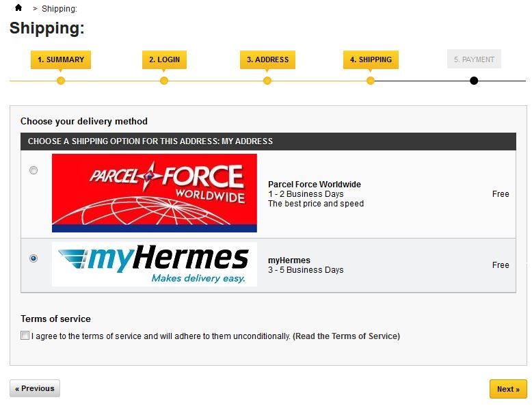Click the Shipping step dot on progress line
Screen dimensions: 532x417
pyautogui.click(x=371, y=81)
